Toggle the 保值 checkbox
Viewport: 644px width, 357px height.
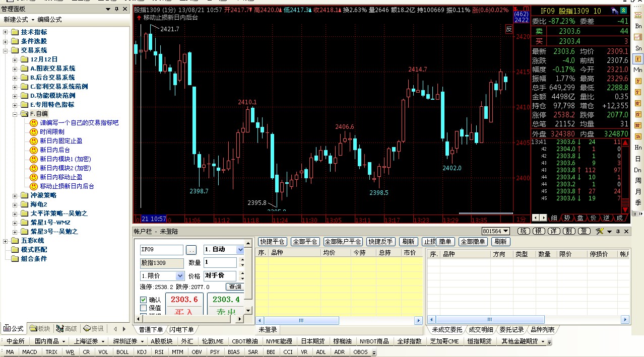point(144,308)
